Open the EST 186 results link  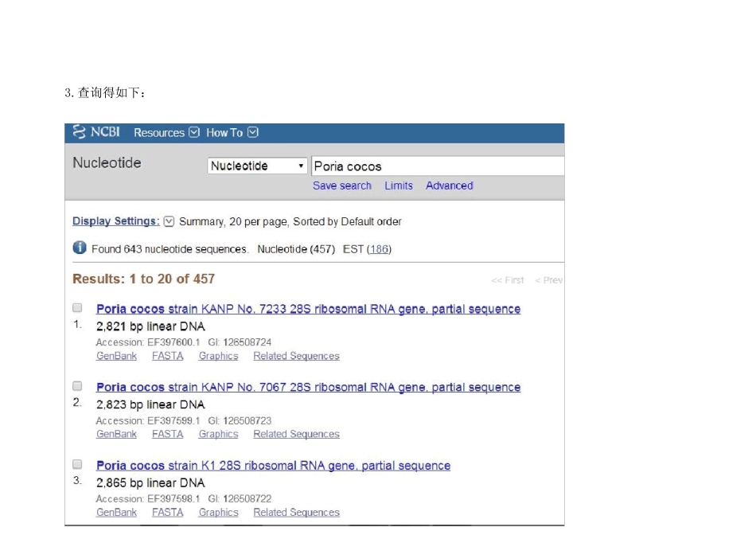point(379,249)
